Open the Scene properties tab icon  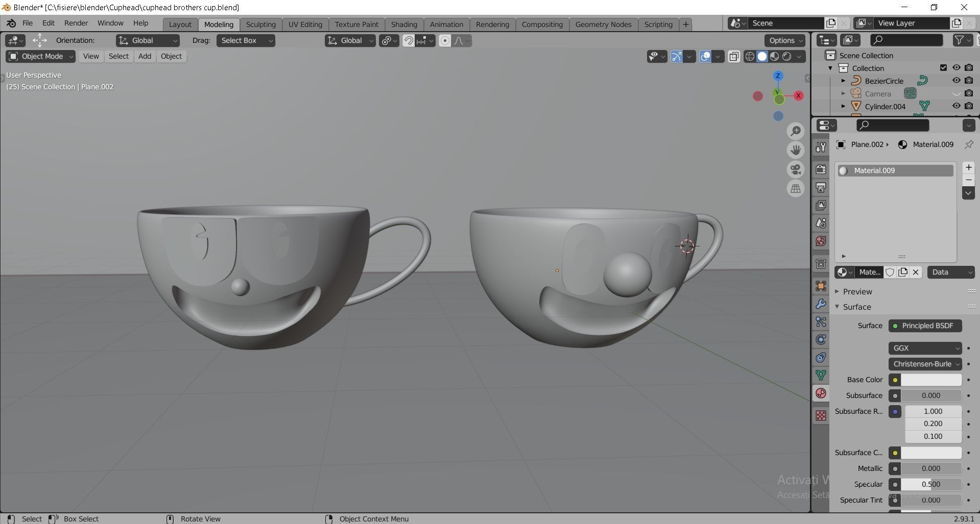821,223
